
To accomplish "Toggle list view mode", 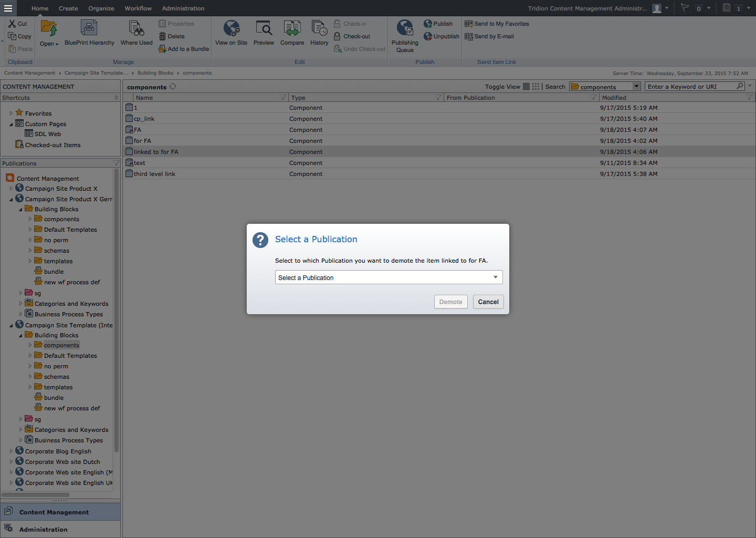I will pyautogui.click(x=526, y=87).
